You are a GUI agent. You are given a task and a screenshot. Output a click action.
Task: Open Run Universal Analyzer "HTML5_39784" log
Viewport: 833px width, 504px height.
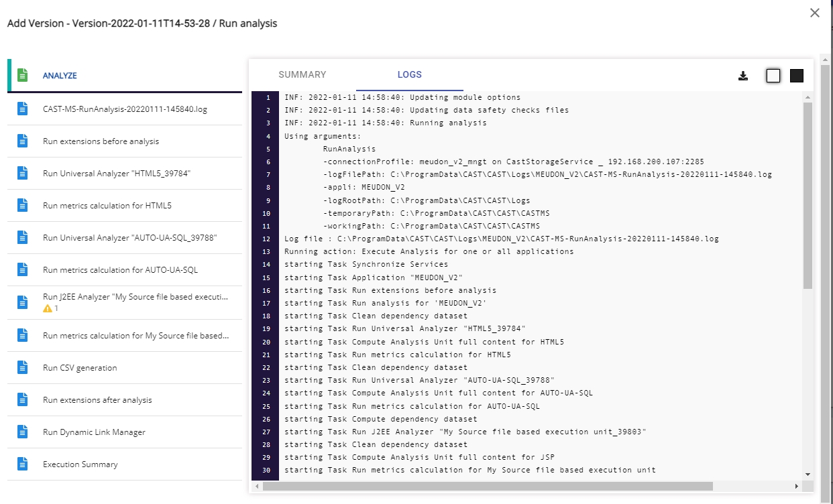(125, 173)
